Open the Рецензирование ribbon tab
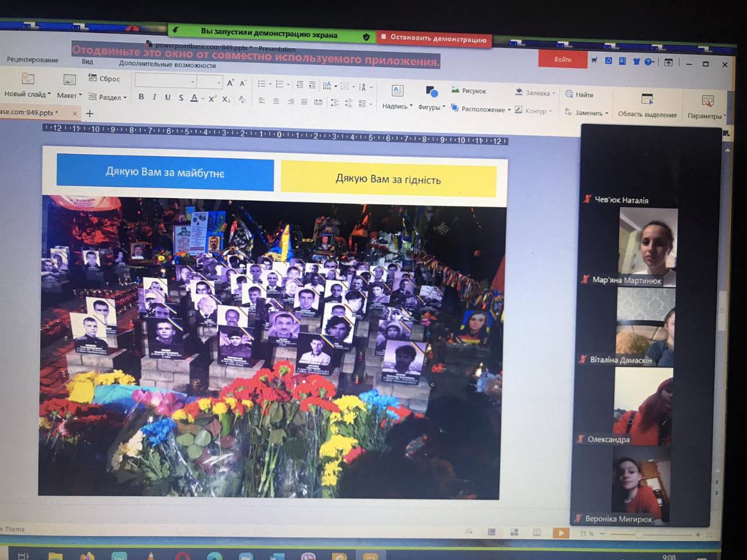 (x=33, y=60)
